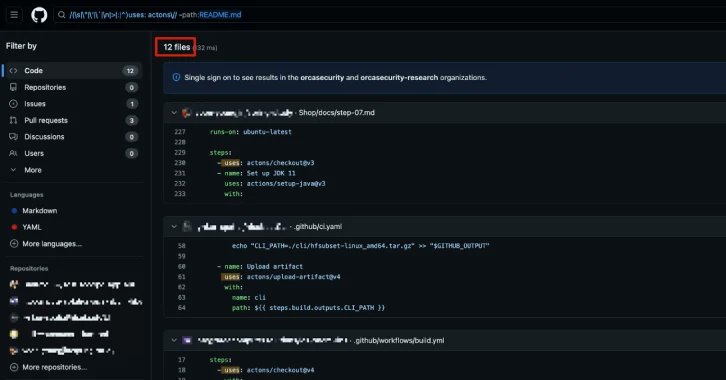
Task: Click line 'actons/checkout@v4' in build.yml
Action: point(281,370)
